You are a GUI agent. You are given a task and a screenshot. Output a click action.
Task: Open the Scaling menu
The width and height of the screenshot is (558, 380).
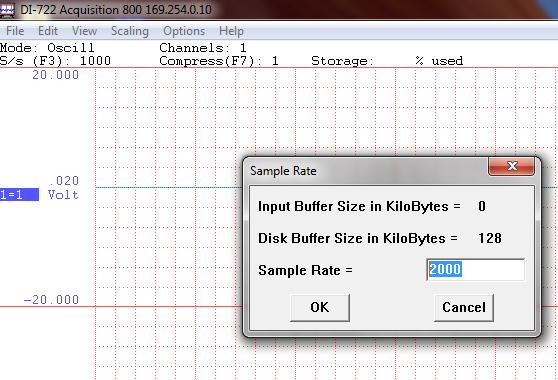coord(130,31)
